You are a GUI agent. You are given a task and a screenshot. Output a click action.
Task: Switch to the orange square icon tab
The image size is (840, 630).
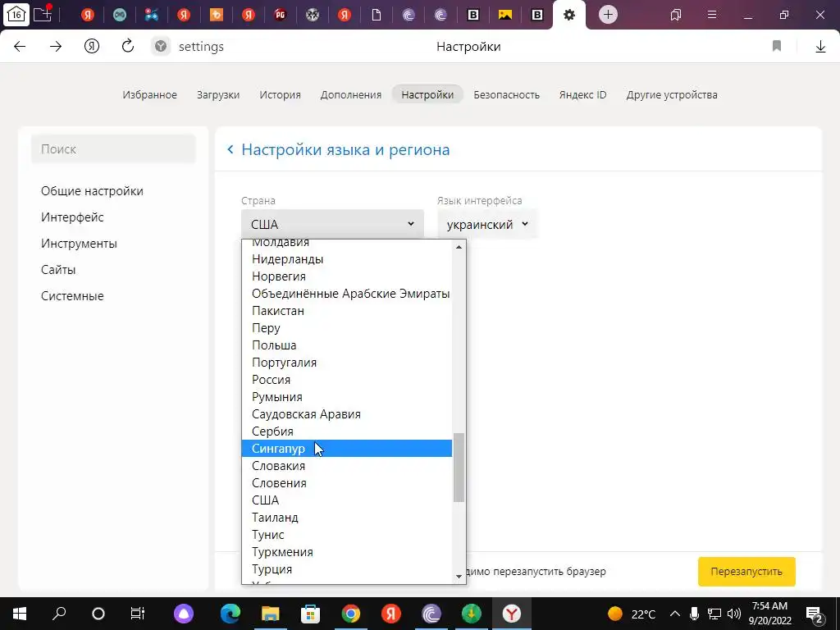point(216,15)
